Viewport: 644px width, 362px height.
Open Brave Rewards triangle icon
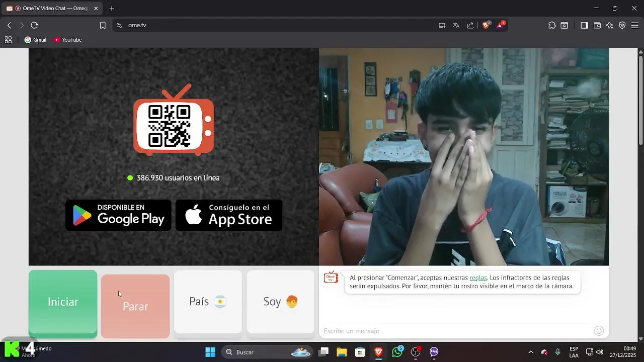coord(501,25)
